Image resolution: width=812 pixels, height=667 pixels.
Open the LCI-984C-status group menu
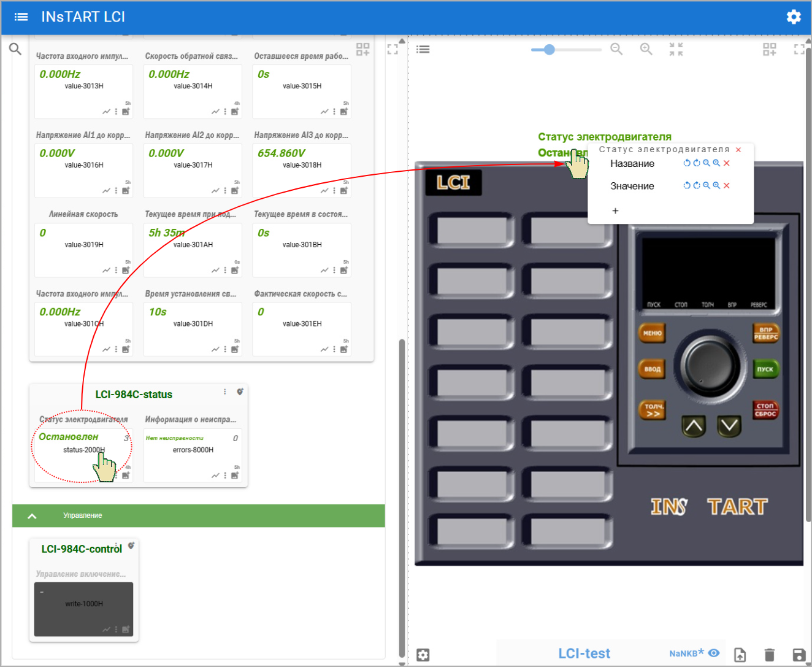pyautogui.click(x=225, y=391)
